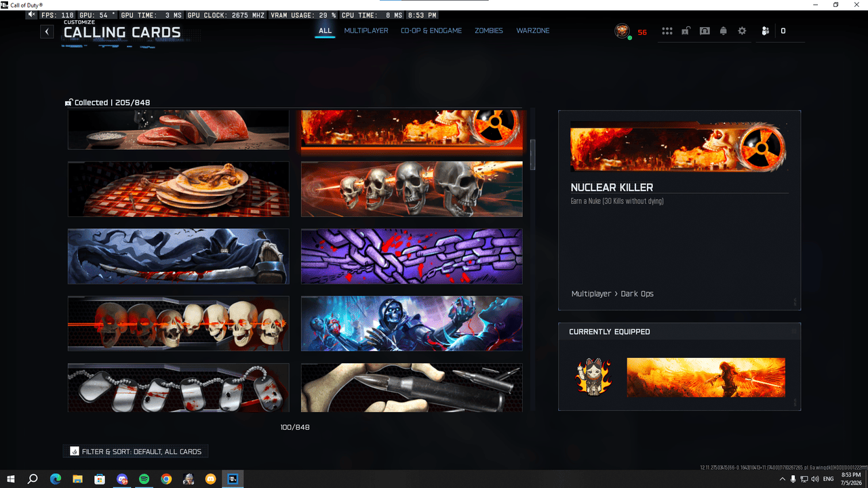The height and width of the screenshot is (488, 868).
Task: Select the flying silver skulls calling card
Action: 412,189
